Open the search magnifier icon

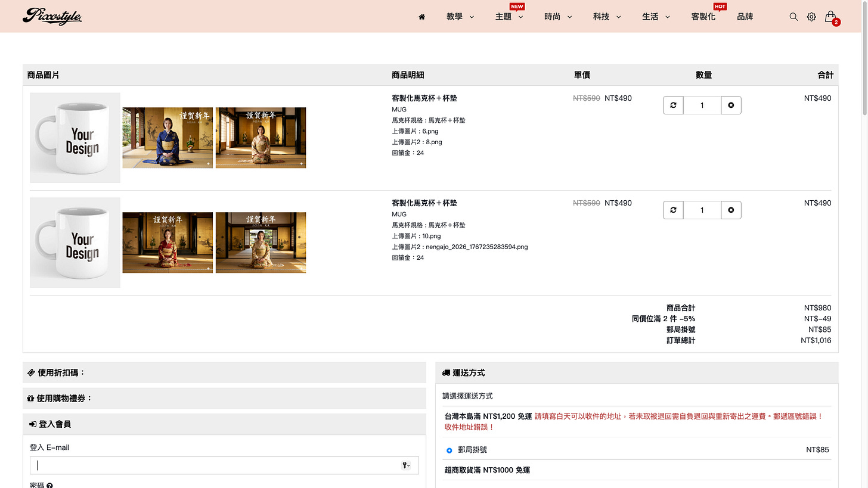(793, 17)
